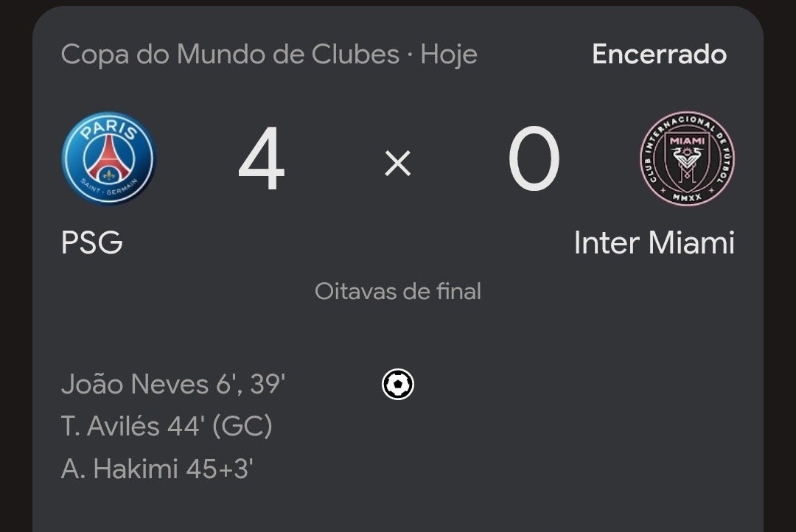The image size is (796, 532).
Task: Open the PSG team name link
Action: (92, 242)
